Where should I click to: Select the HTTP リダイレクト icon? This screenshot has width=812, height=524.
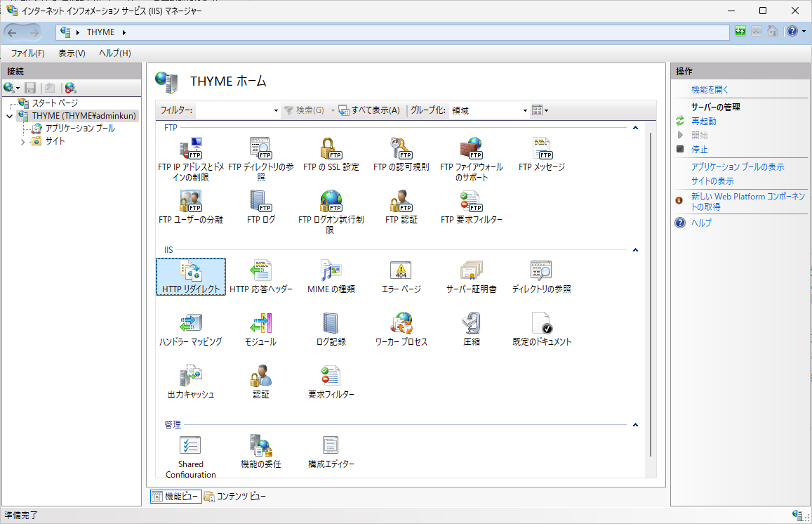click(191, 277)
